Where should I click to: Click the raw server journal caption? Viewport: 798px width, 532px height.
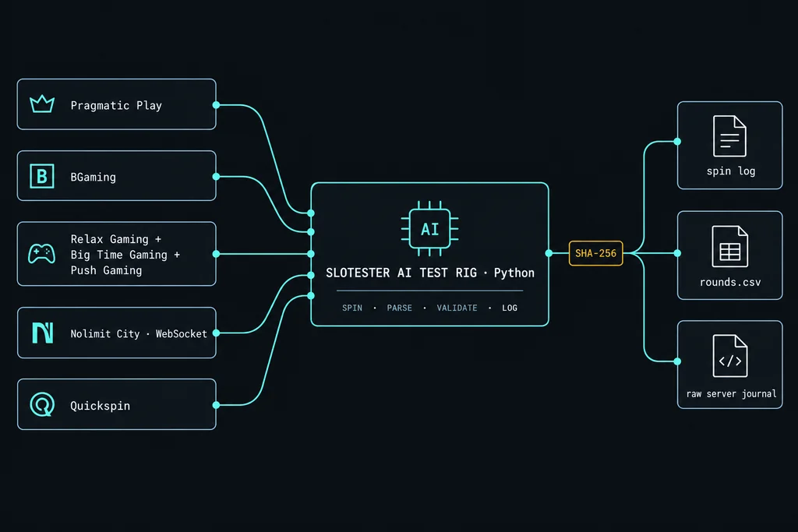pyautogui.click(x=731, y=393)
